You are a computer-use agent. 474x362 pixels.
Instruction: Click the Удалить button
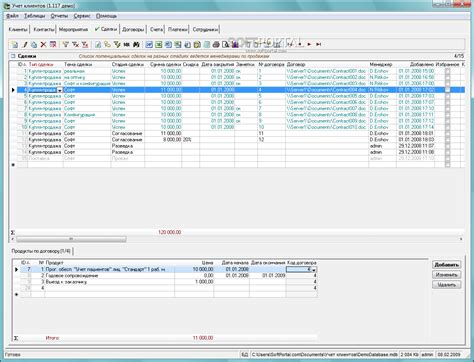point(447,285)
